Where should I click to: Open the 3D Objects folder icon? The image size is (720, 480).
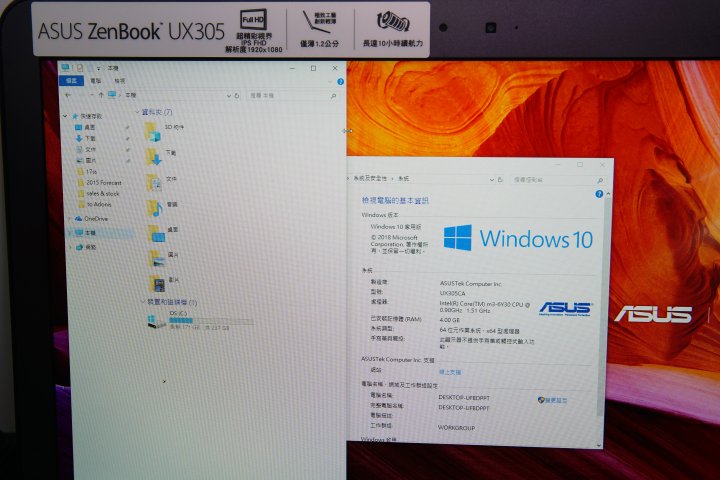click(x=153, y=132)
